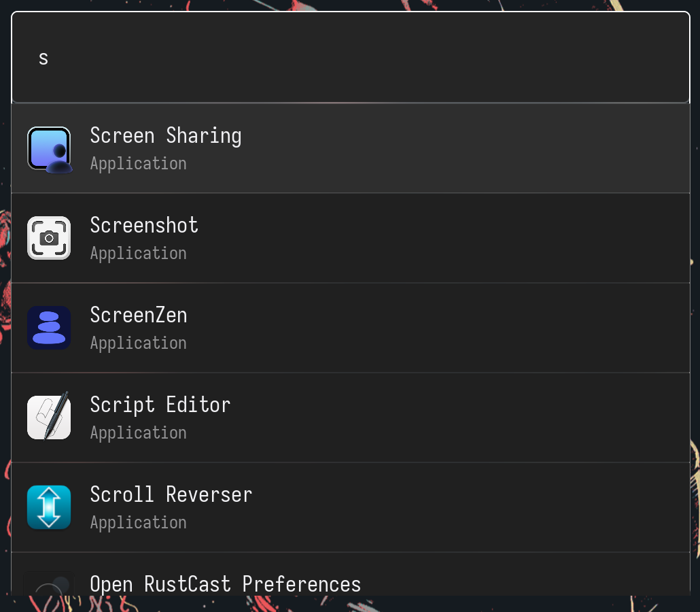
Task: Click the RustCast Preferences gear icon
Action: (48, 583)
